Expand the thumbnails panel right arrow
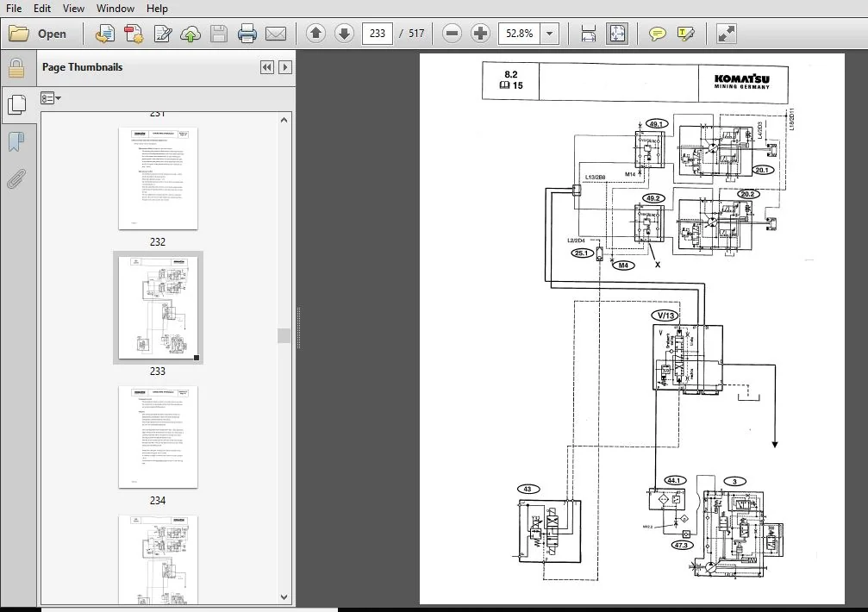 [x=285, y=67]
